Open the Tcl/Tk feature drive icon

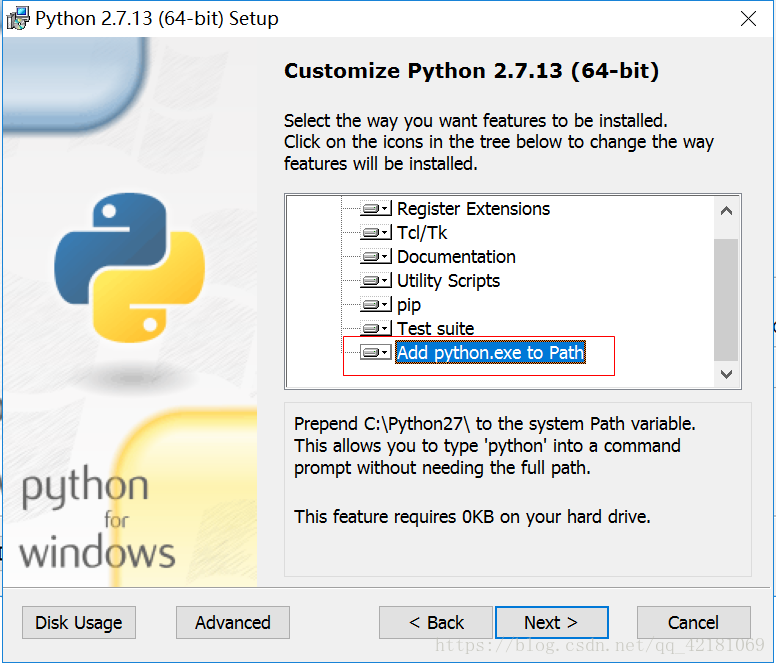[376, 232]
